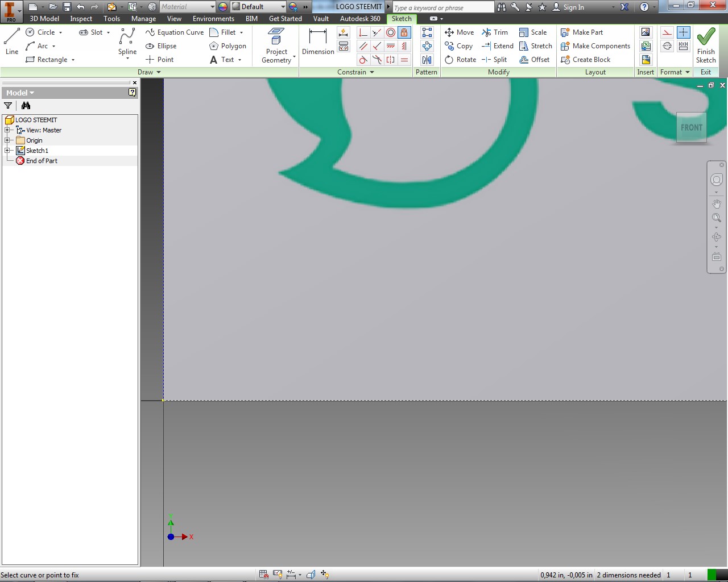The width and height of the screenshot is (728, 582).
Task: Click Make Part button
Action: tap(582, 32)
